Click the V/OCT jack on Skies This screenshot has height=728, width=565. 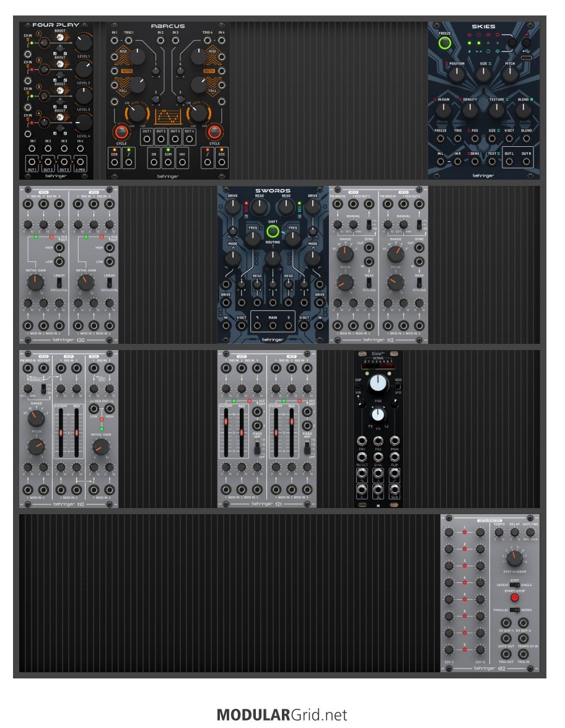[509, 138]
